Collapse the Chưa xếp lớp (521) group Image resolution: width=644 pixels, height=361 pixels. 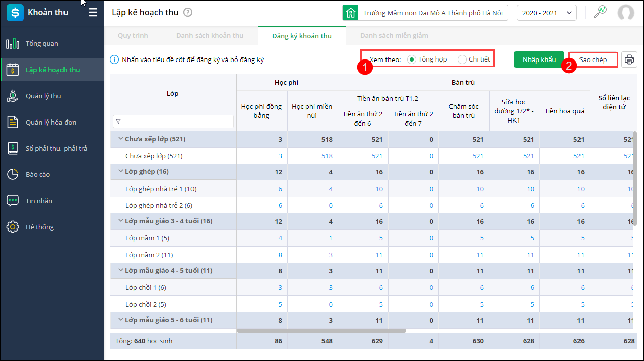coord(121,139)
